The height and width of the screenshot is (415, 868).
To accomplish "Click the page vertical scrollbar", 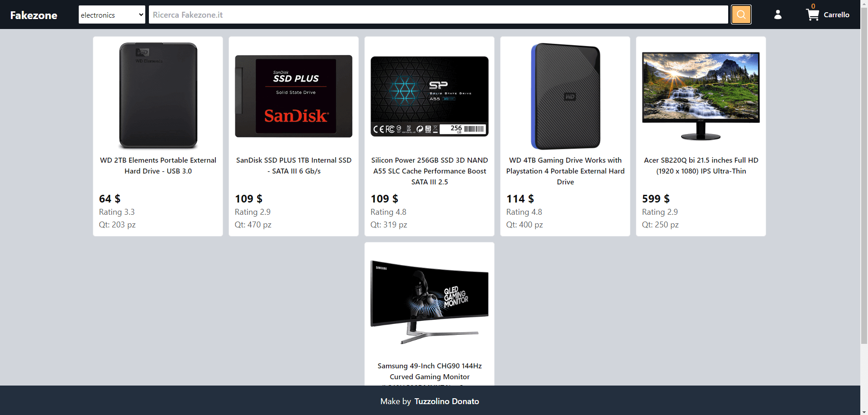I will pos(864,181).
